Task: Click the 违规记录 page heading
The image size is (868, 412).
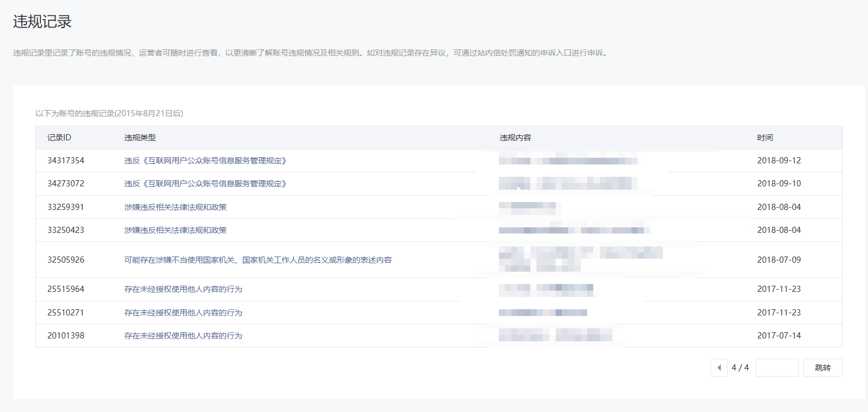Action: (42, 21)
